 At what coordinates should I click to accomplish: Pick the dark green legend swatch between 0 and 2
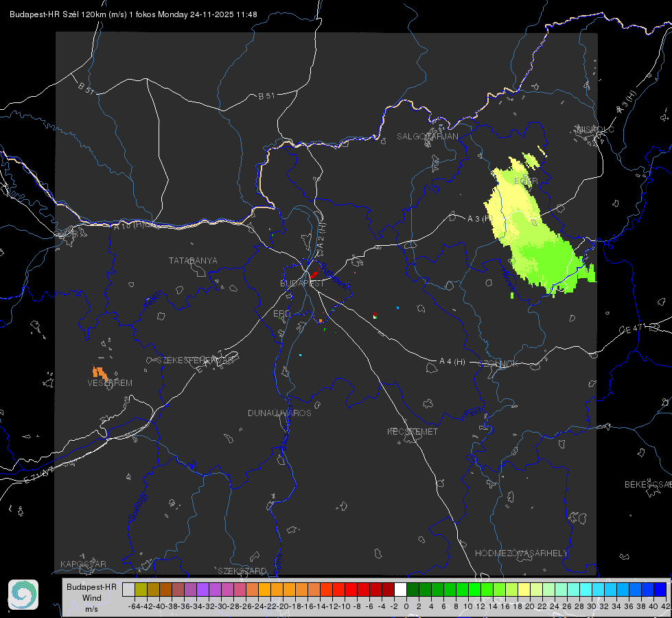[x=413, y=589]
